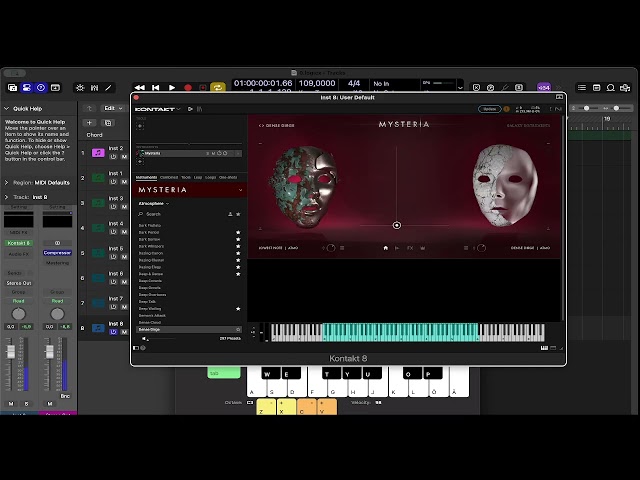Screen dimensions: 640x480
Task: Open the Edit menu in tracks area
Action: click(x=113, y=108)
